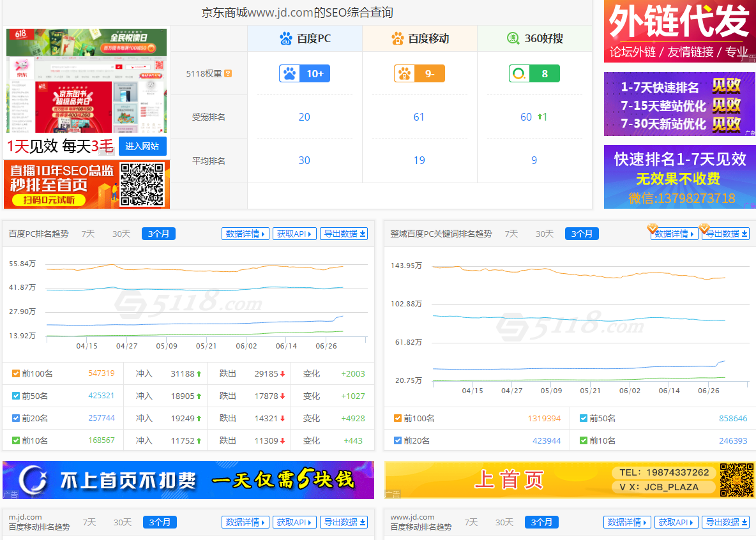Click red down arrow next to 29185

point(282,373)
